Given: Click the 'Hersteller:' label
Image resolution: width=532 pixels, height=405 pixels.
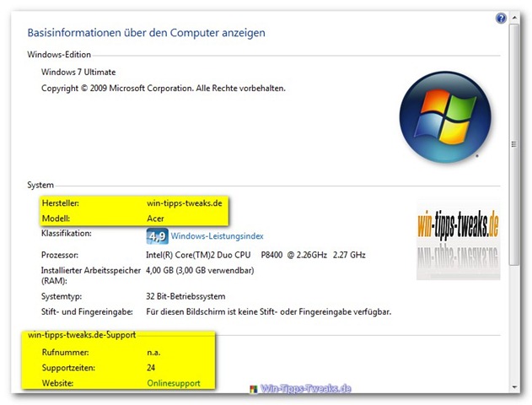Looking at the screenshot, I should 61,203.
